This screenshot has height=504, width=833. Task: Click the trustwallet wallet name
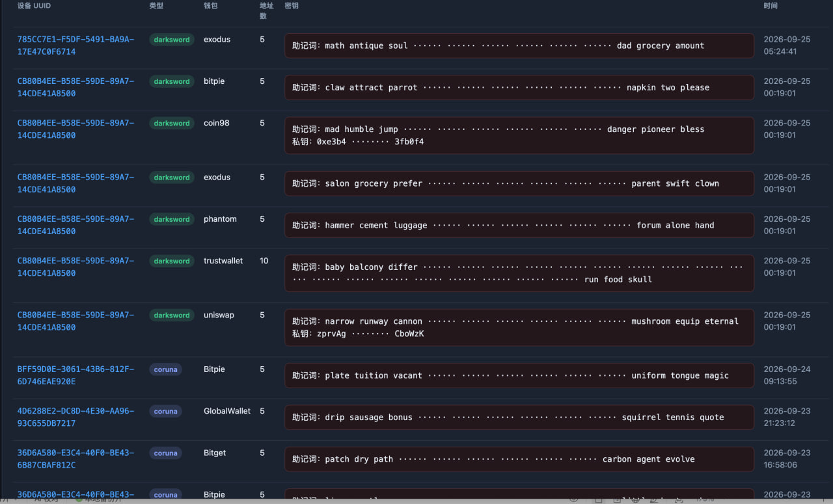point(223,261)
